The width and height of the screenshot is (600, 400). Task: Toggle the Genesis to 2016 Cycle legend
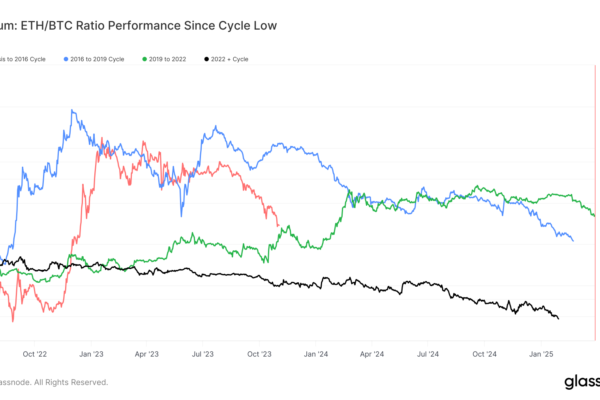pyautogui.click(x=25, y=60)
